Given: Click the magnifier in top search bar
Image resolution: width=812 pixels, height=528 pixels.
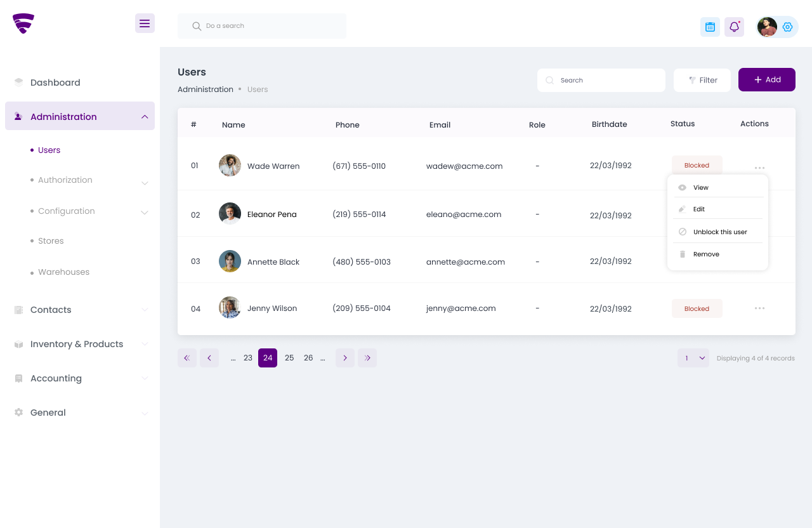Looking at the screenshot, I should [197, 26].
